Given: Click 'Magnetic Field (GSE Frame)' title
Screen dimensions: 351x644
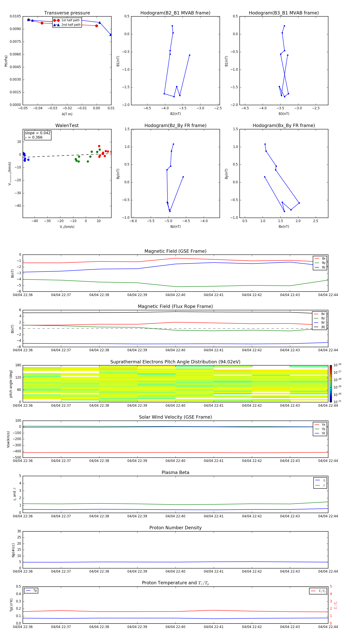Looking at the screenshot, I should click(175, 251).
